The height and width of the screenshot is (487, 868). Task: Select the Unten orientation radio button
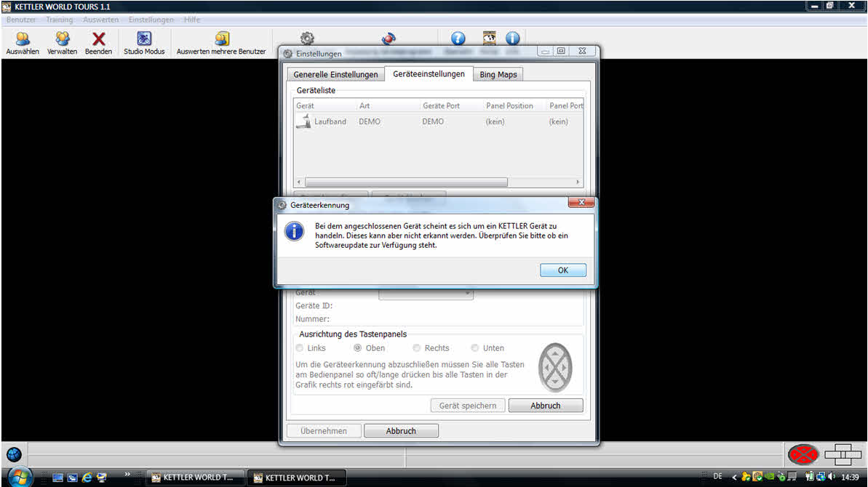coord(474,347)
